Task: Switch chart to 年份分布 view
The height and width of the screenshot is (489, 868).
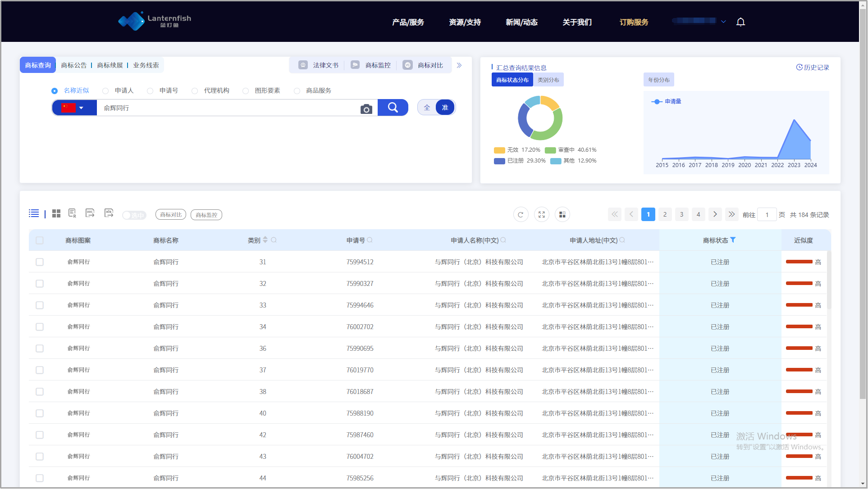Action: click(x=658, y=79)
